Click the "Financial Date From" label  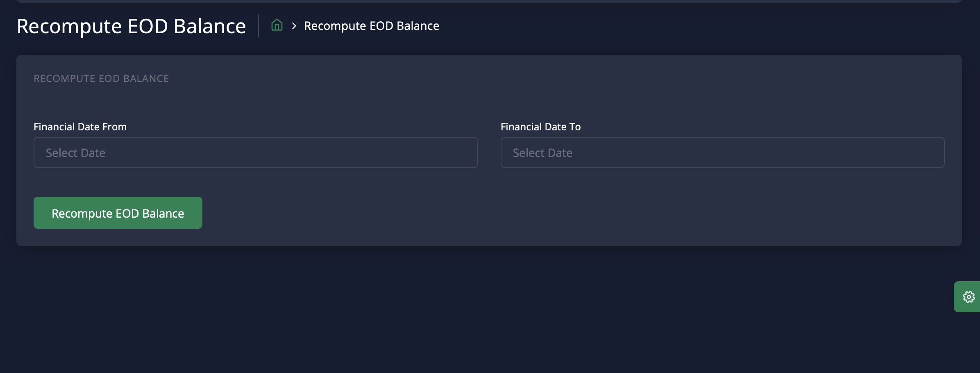[x=80, y=127]
